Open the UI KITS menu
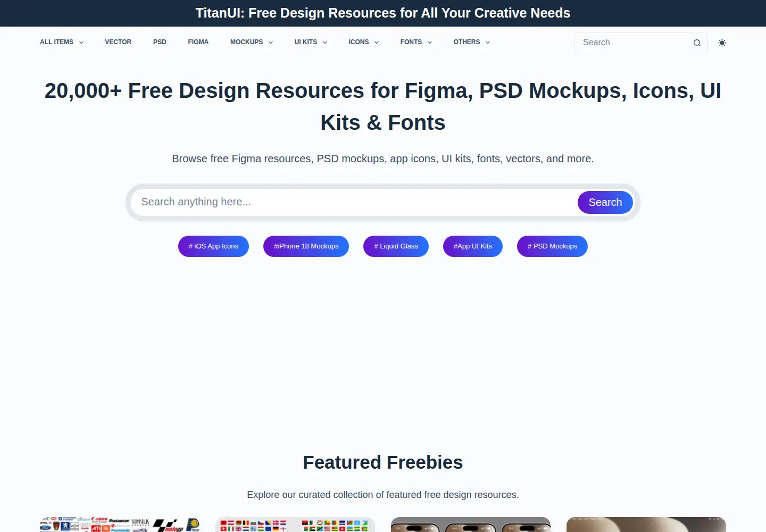 point(306,42)
